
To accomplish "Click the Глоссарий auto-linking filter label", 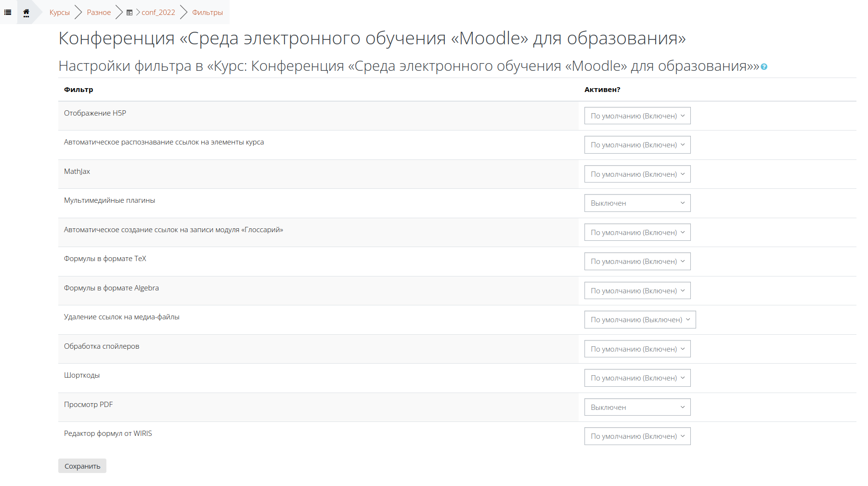I will point(173,230).
